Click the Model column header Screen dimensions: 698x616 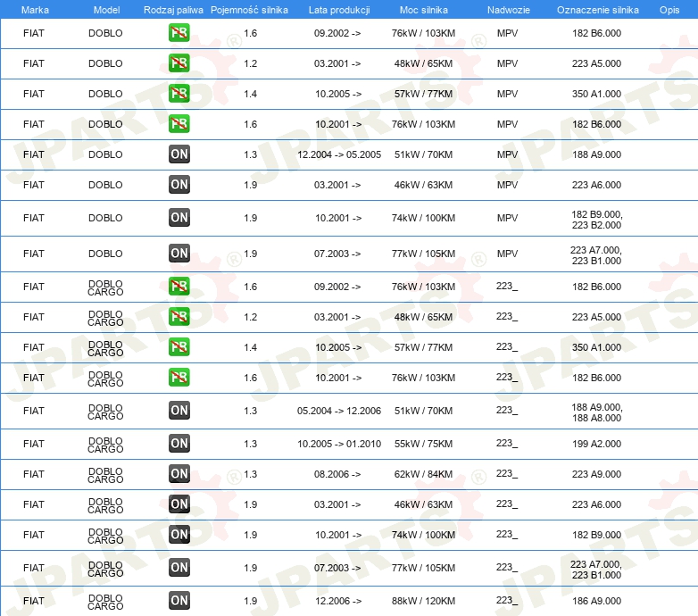pyautogui.click(x=106, y=10)
